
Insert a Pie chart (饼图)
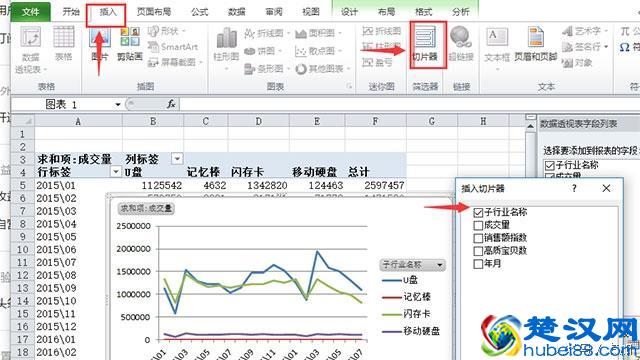tap(263, 51)
